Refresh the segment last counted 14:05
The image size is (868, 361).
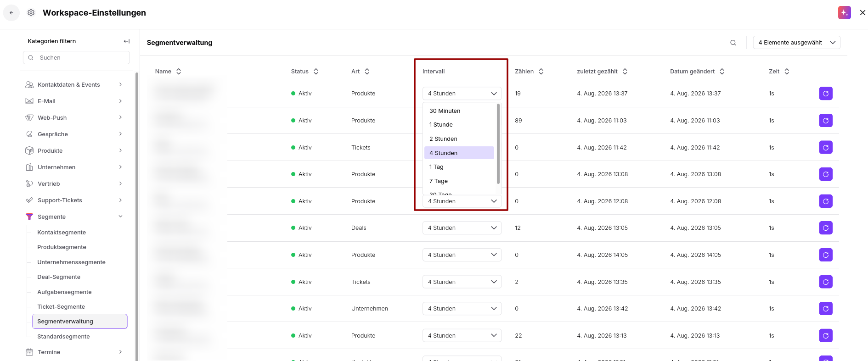[x=826, y=255]
